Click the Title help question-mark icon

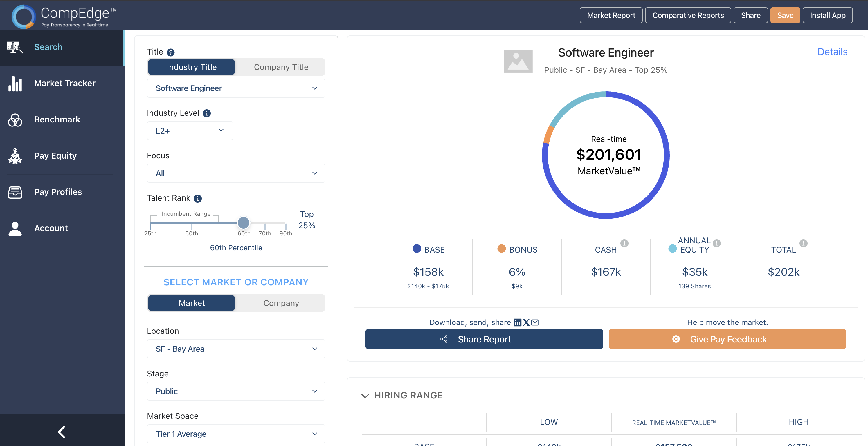click(x=171, y=52)
